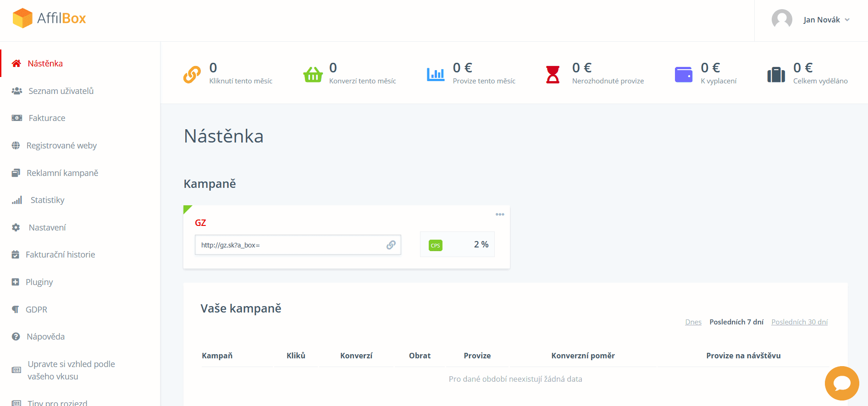
Task: Click the orange link clicks icon
Action: tap(192, 74)
